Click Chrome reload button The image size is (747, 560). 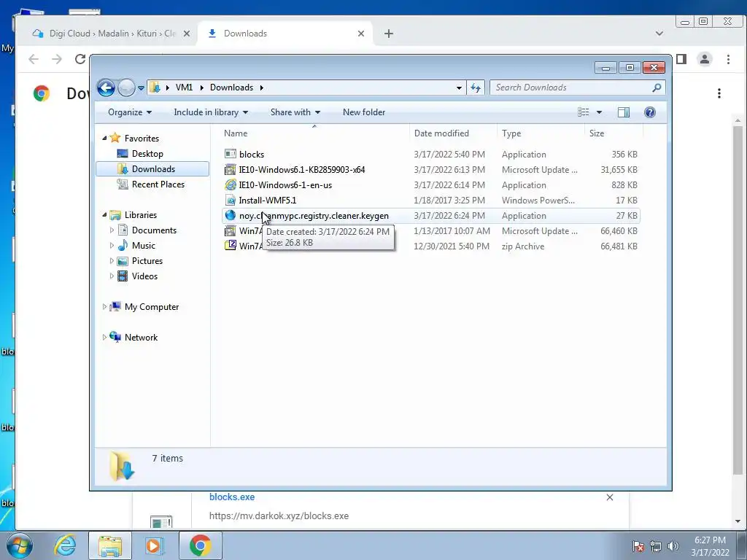(x=80, y=59)
